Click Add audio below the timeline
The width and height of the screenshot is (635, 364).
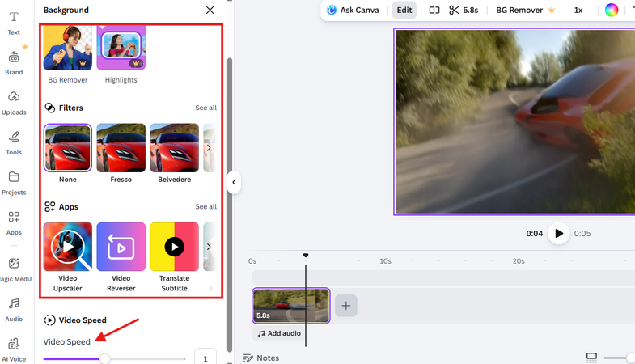click(279, 333)
